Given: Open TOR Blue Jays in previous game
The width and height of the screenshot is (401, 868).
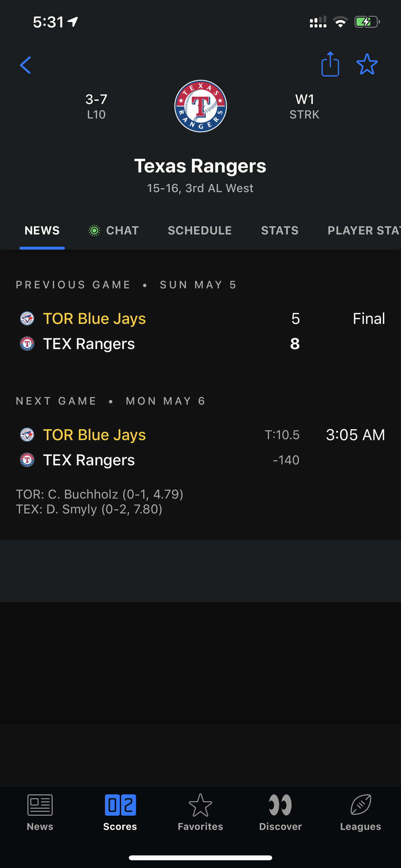Looking at the screenshot, I should (x=94, y=318).
